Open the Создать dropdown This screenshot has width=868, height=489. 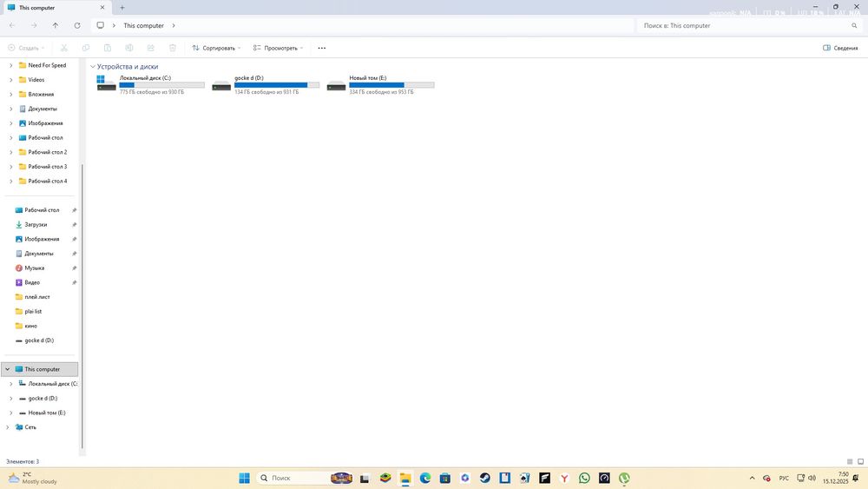[x=26, y=48]
